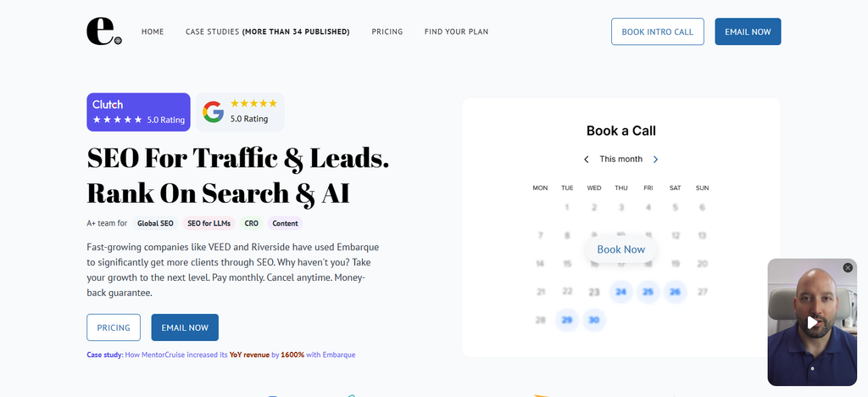Open the MentorCruise case study link
Viewport: 868px width, 397px height.
click(x=221, y=355)
